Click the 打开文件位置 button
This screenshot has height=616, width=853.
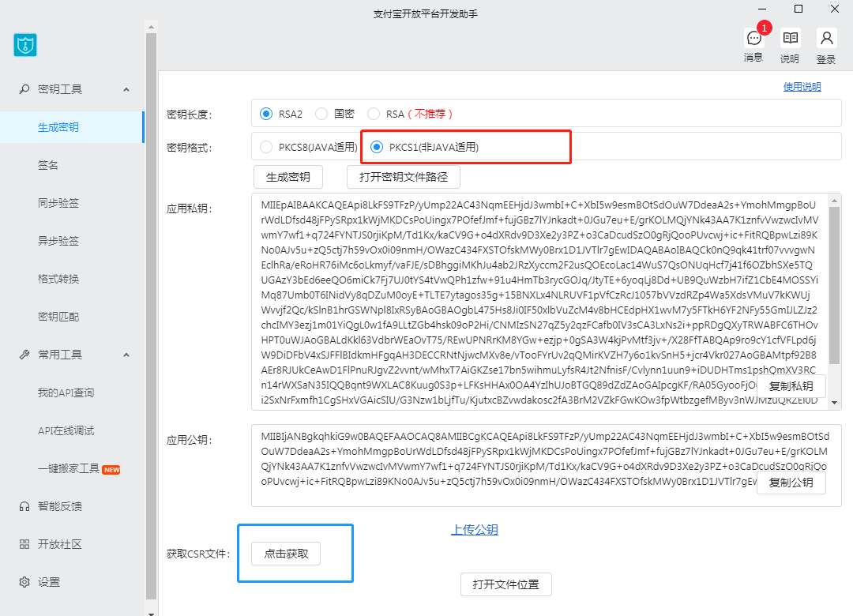[x=506, y=584]
